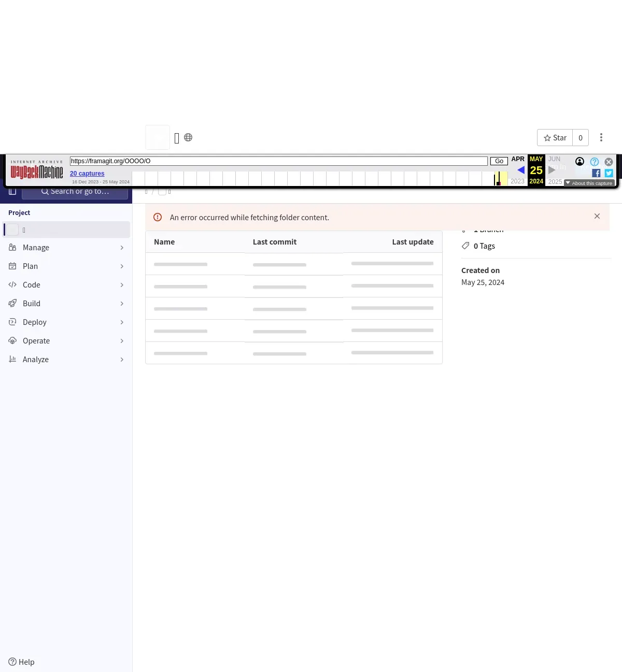Image resolution: width=622 pixels, height=672 pixels.
Task: Click the Wayback URL input field
Action: pyautogui.click(x=279, y=161)
